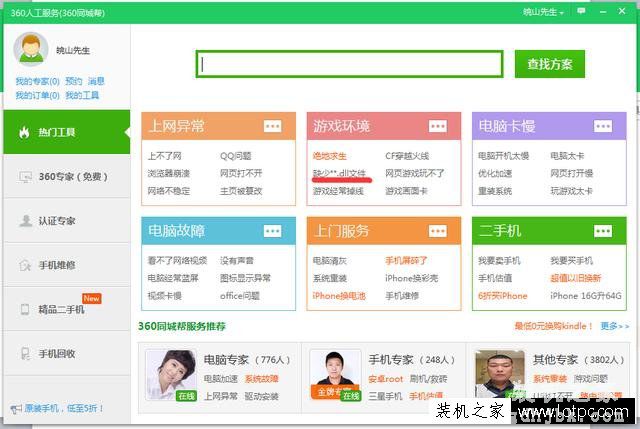
Task: Select 我要卖手机 under 二手机
Action: pos(499,260)
